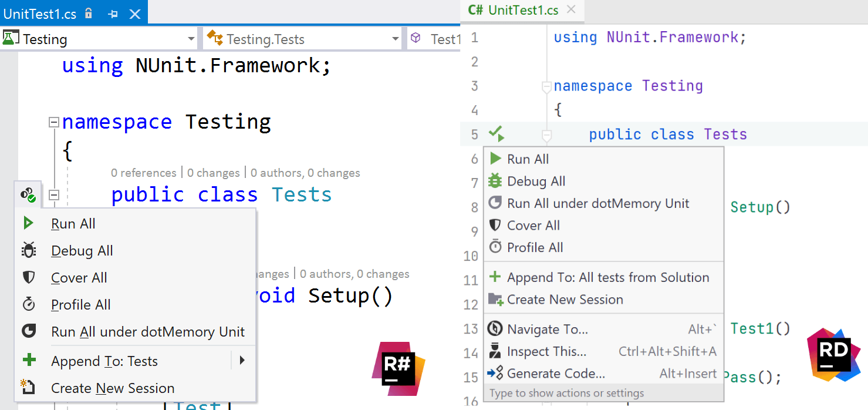Select Debug All in the ReSharper menu
Image resolution: width=868 pixels, height=410 pixels.
pyautogui.click(x=82, y=251)
